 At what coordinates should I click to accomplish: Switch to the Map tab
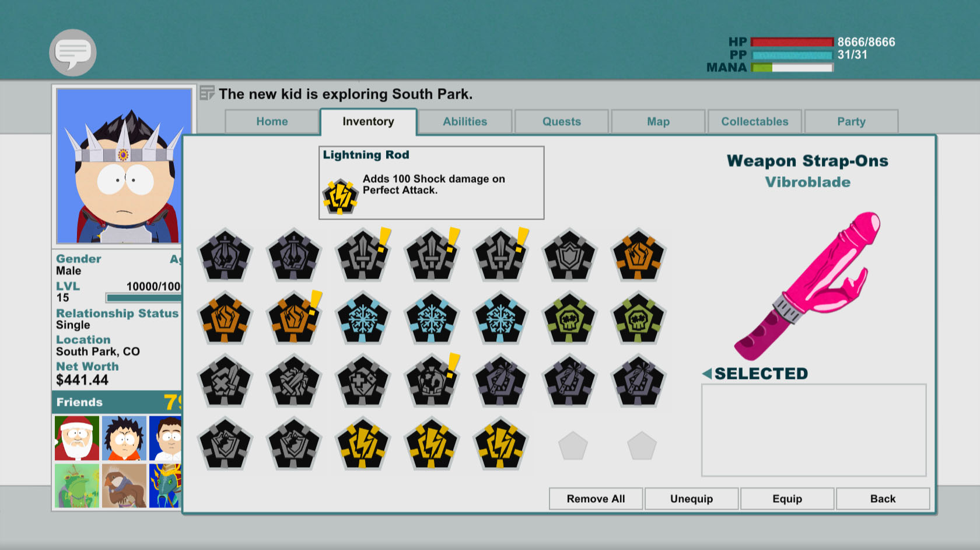[658, 121]
